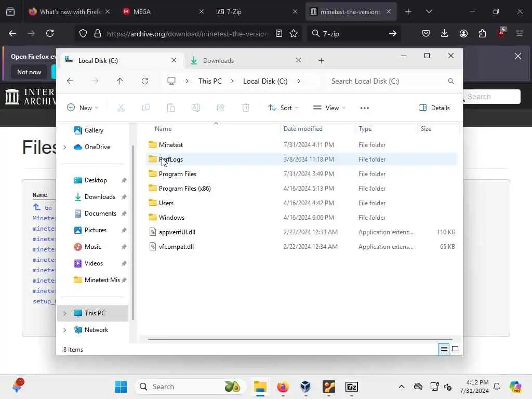Select vfcompat.dll file
The image size is (532, 399).
(x=302, y=247)
